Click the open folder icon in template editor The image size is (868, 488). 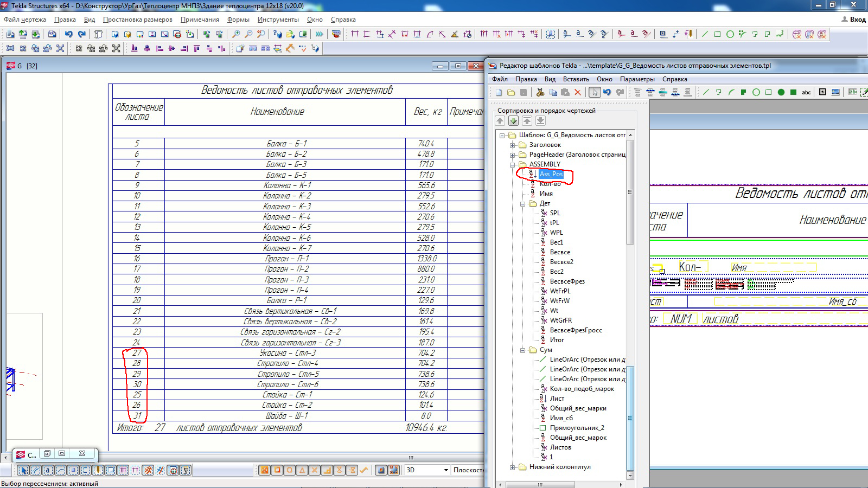point(511,92)
